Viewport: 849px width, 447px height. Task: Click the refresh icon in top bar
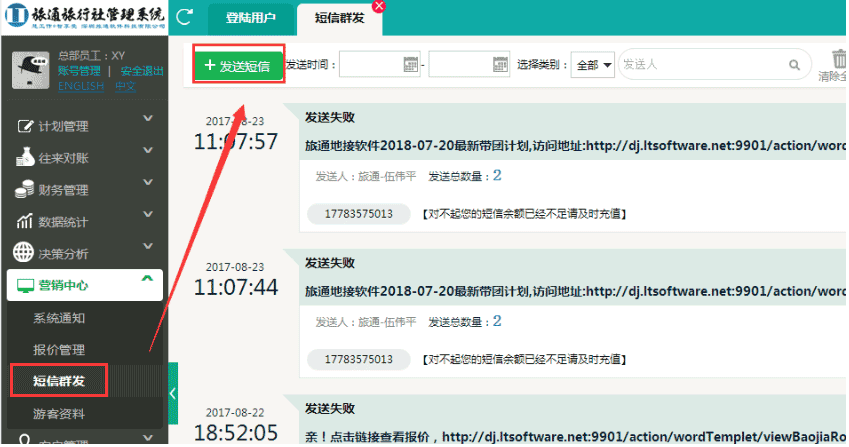click(185, 16)
